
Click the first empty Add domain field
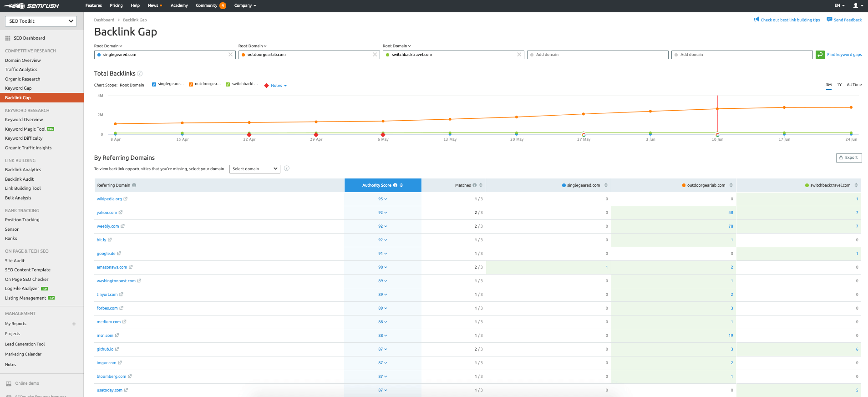pos(598,55)
